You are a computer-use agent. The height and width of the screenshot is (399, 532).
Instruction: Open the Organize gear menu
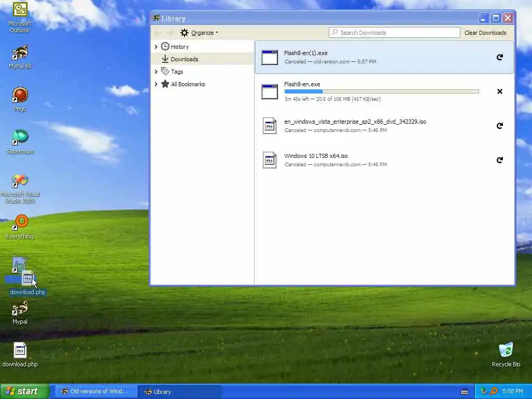199,33
